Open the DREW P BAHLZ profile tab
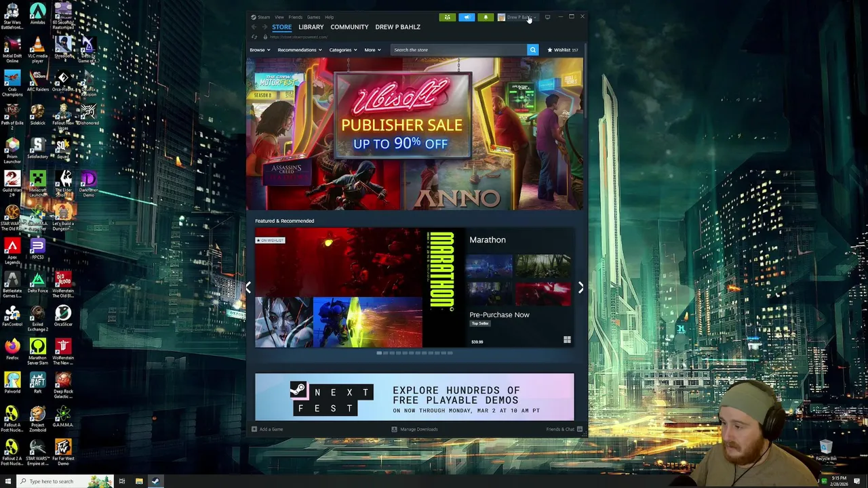Image resolution: width=868 pixels, height=488 pixels. click(398, 27)
